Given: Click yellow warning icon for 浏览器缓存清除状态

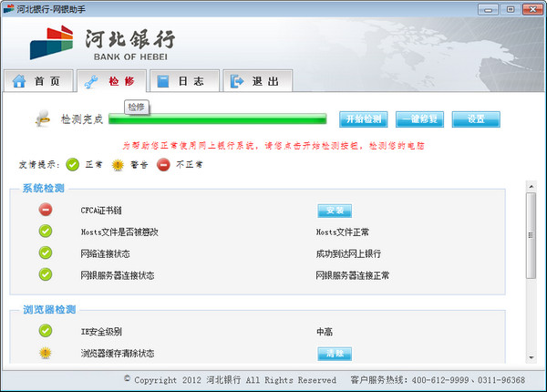Looking at the screenshot, I should pos(46,353).
